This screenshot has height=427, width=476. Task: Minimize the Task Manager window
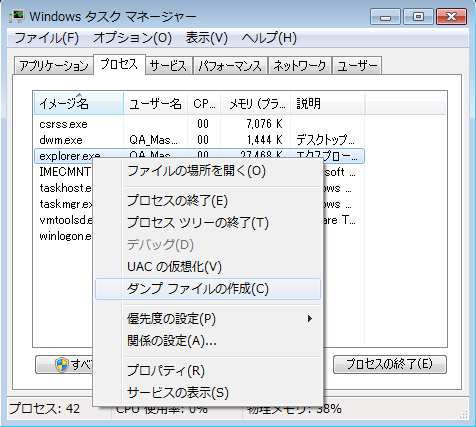click(385, 16)
